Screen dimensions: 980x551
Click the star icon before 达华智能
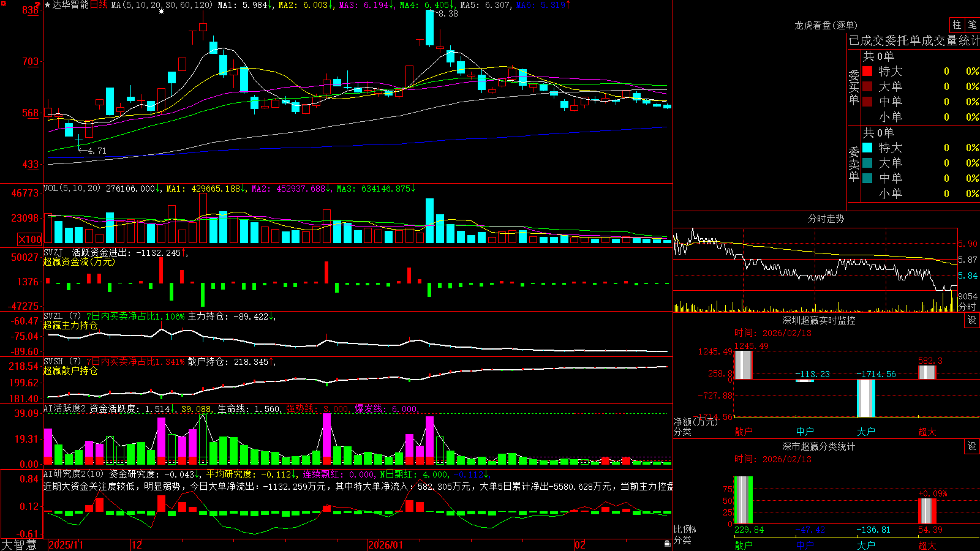[x=47, y=5]
